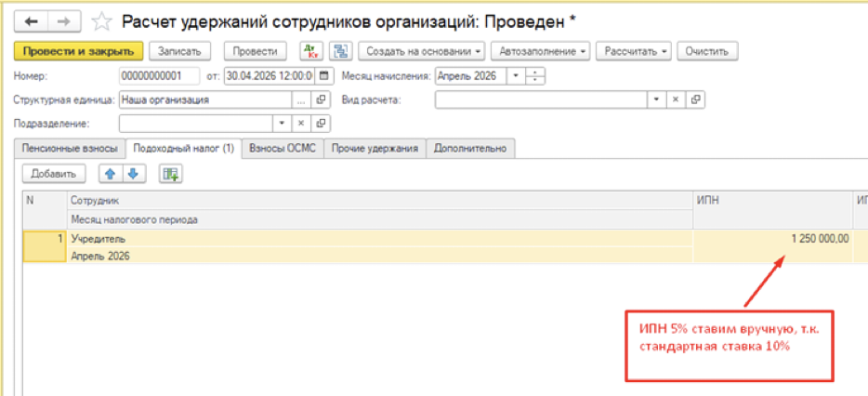Click the back navigation arrow
Image resolution: width=868 pixels, height=396 pixels.
31,20
